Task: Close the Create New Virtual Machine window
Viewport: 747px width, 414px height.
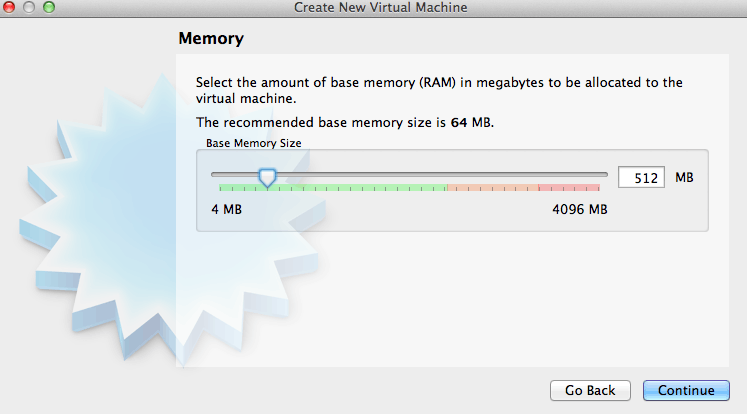Action: pos(11,8)
